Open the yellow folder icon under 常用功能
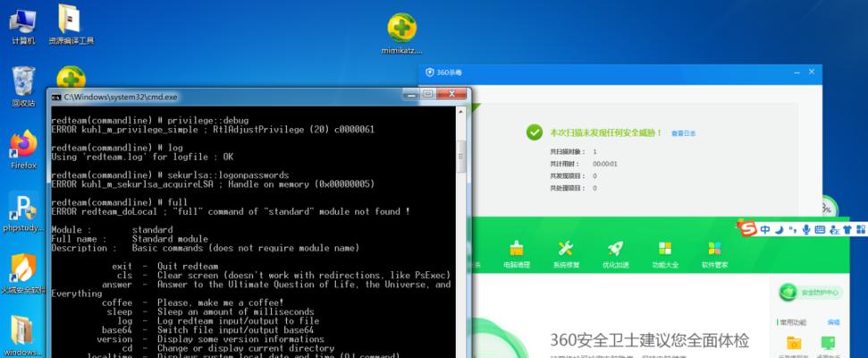868x358 pixels. (794, 344)
